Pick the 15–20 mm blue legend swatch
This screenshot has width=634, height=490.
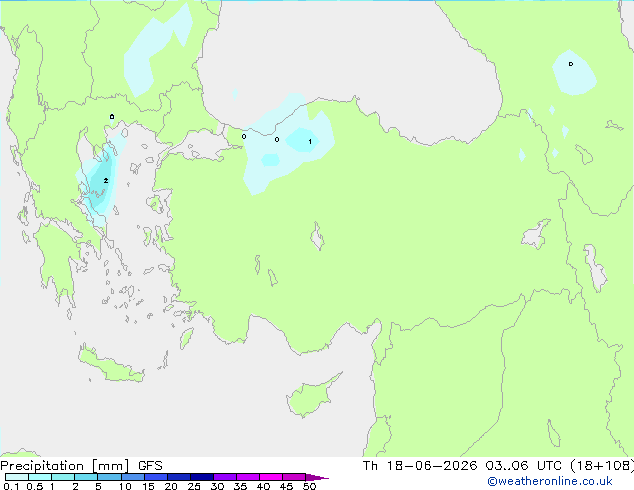(155, 477)
